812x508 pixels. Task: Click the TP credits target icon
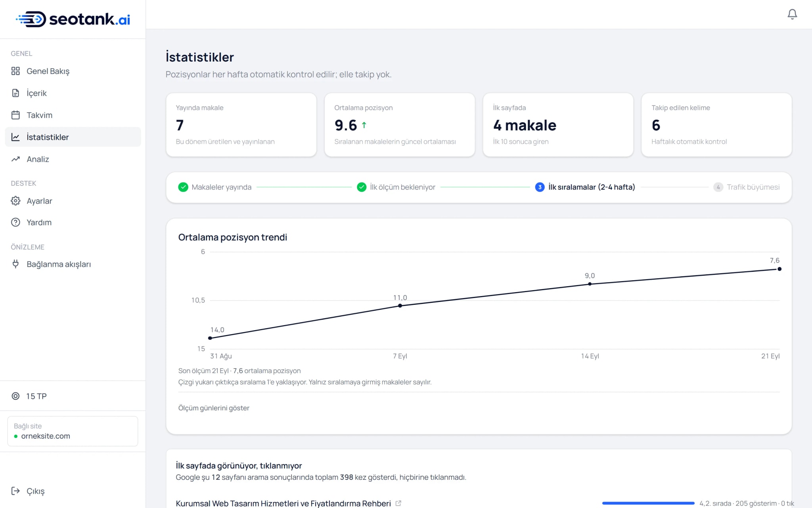point(15,396)
